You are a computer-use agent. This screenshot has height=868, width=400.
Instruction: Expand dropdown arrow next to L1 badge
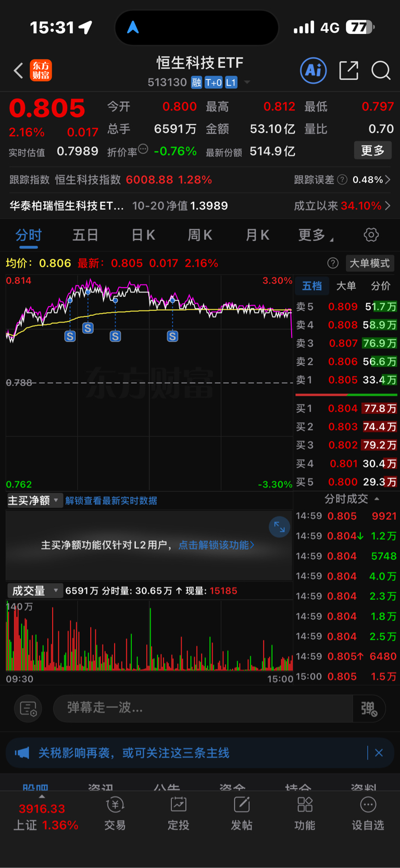click(x=247, y=82)
